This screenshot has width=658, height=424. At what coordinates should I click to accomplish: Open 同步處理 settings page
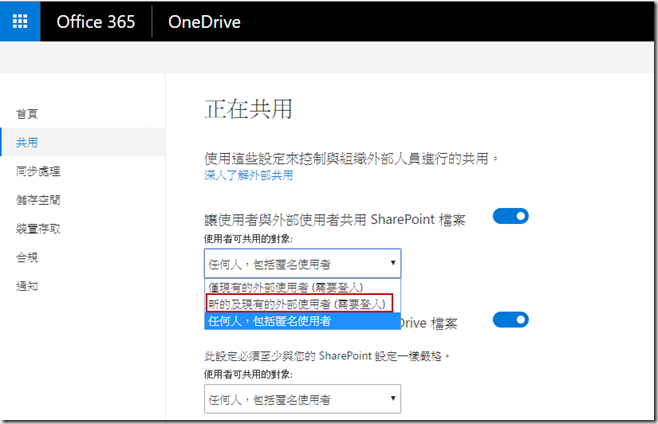click(x=38, y=171)
